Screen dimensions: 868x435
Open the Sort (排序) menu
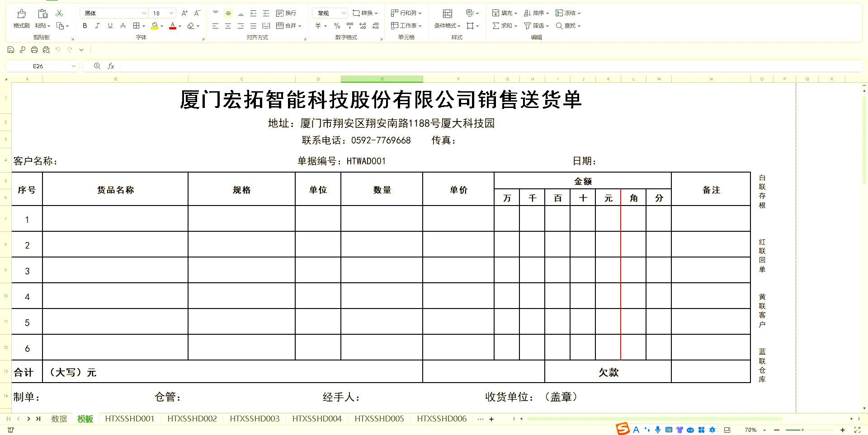[536, 13]
